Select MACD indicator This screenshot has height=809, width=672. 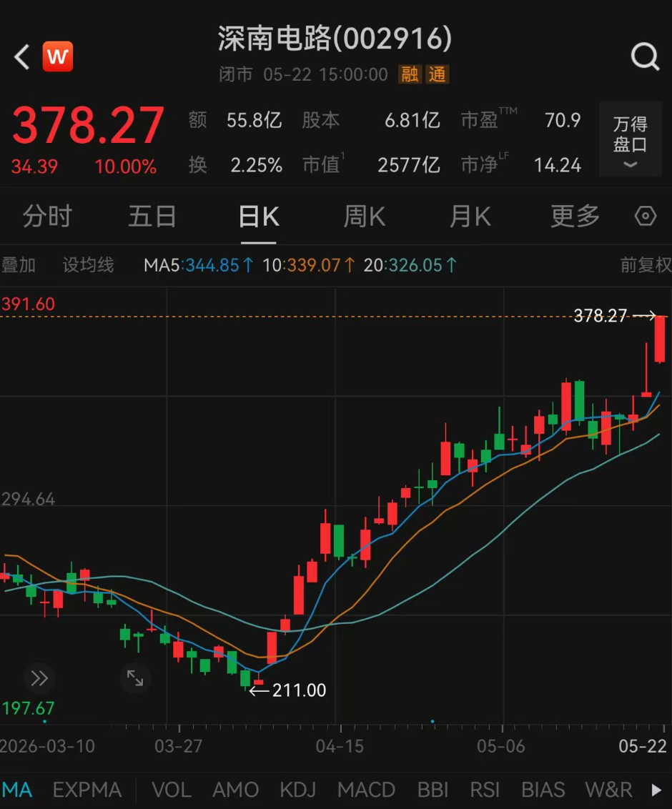pyautogui.click(x=367, y=790)
